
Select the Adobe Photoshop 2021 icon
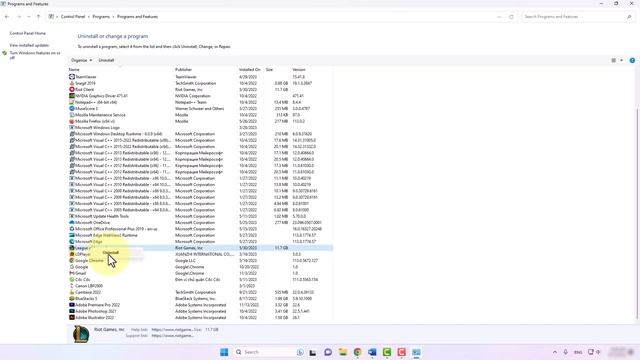pos(72,311)
